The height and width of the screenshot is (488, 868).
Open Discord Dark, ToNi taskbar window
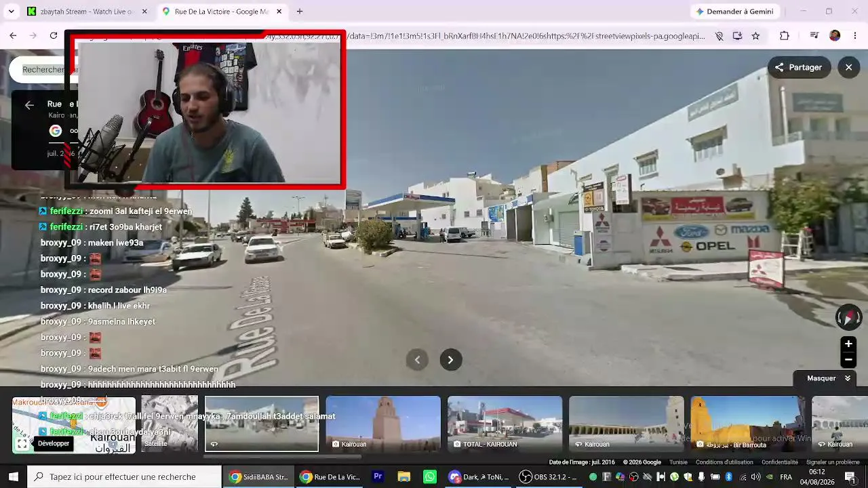479,477
